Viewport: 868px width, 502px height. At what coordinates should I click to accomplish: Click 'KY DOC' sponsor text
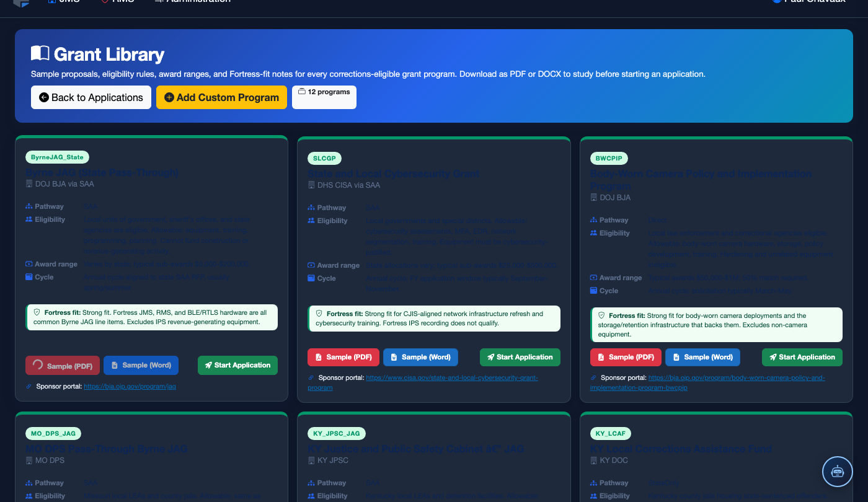[614, 460]
